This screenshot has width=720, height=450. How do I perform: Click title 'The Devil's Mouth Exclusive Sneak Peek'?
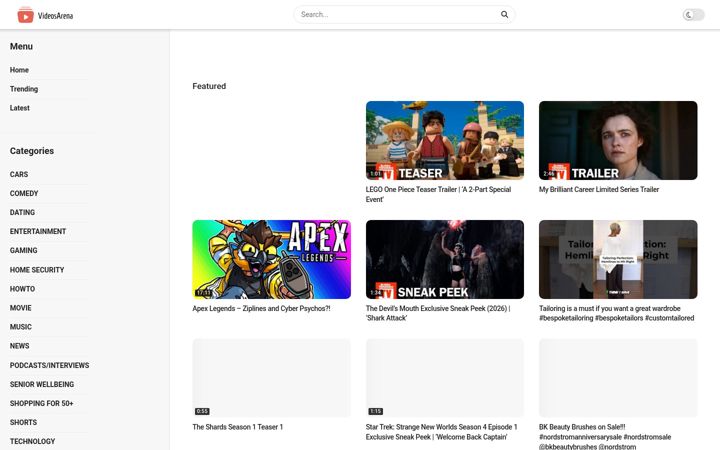point(438,313)
